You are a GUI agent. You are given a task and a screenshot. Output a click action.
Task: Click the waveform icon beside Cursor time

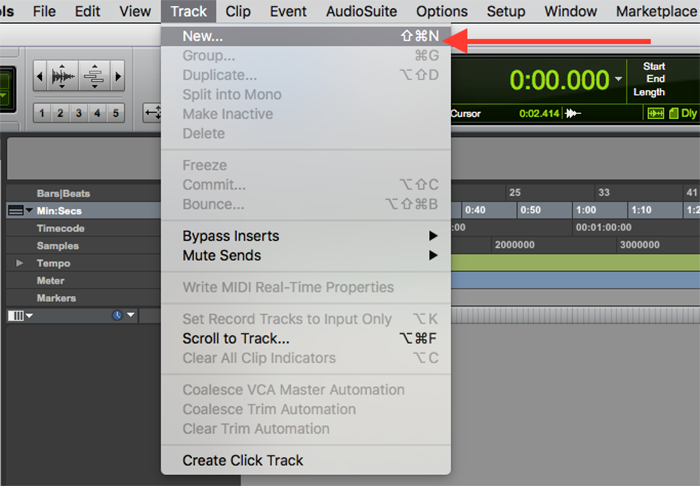coord(574,114)
